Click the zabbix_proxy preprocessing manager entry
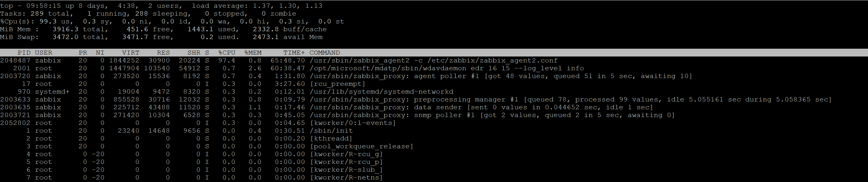868x182 pixels. click(570, 100)
